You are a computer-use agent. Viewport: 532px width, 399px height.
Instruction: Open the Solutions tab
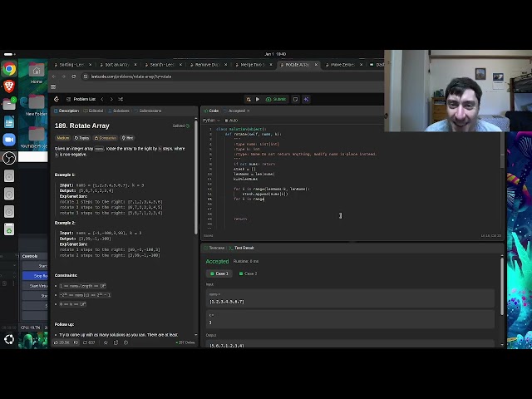[x=119, y=111]
